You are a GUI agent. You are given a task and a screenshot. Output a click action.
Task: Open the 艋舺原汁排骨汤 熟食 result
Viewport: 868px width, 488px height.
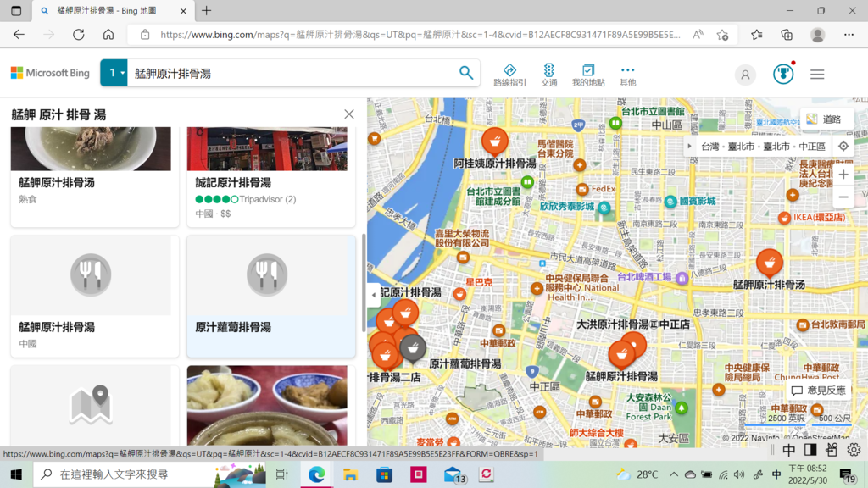95,176
